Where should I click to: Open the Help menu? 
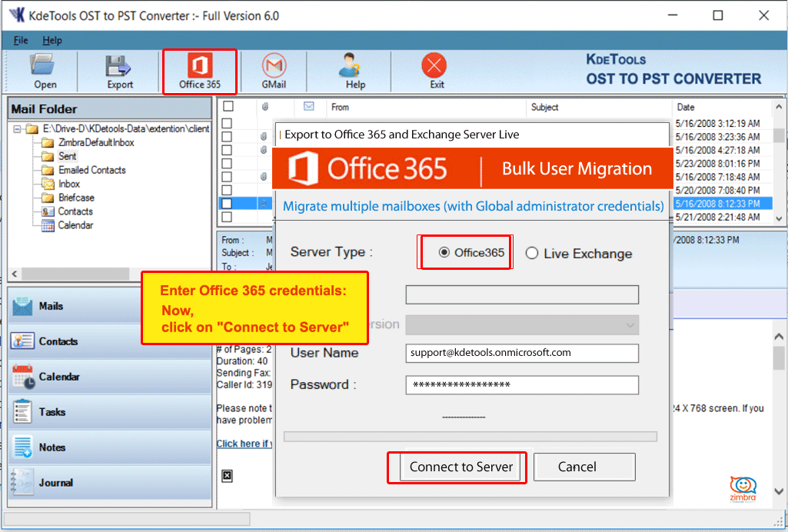pos(52,40)
